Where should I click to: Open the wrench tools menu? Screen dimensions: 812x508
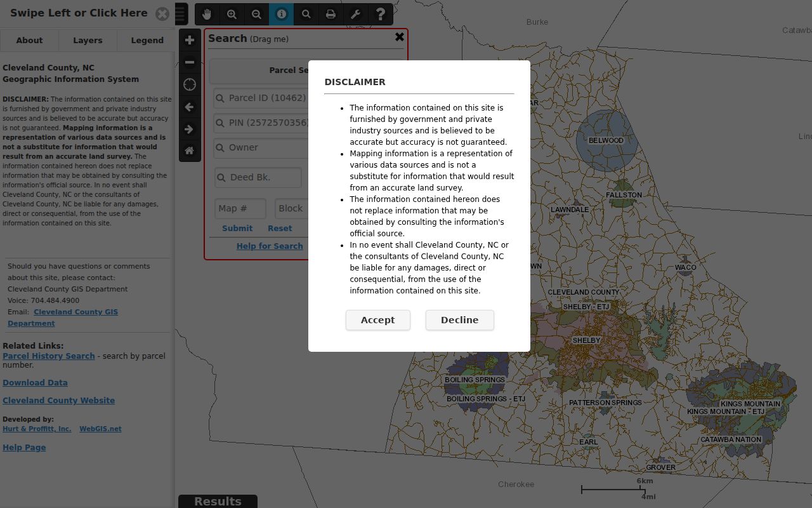tap(355, 14)
